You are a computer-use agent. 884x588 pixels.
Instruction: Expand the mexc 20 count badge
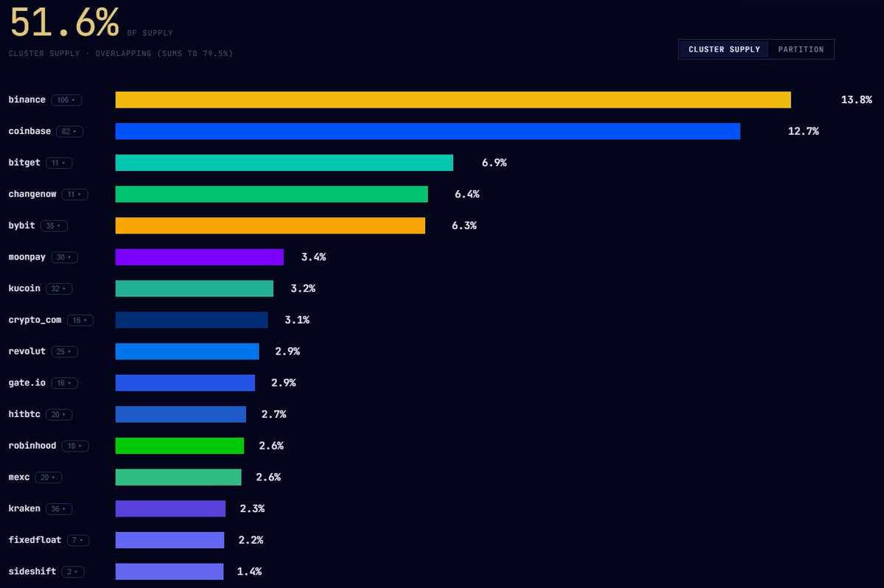coord(48,477)
